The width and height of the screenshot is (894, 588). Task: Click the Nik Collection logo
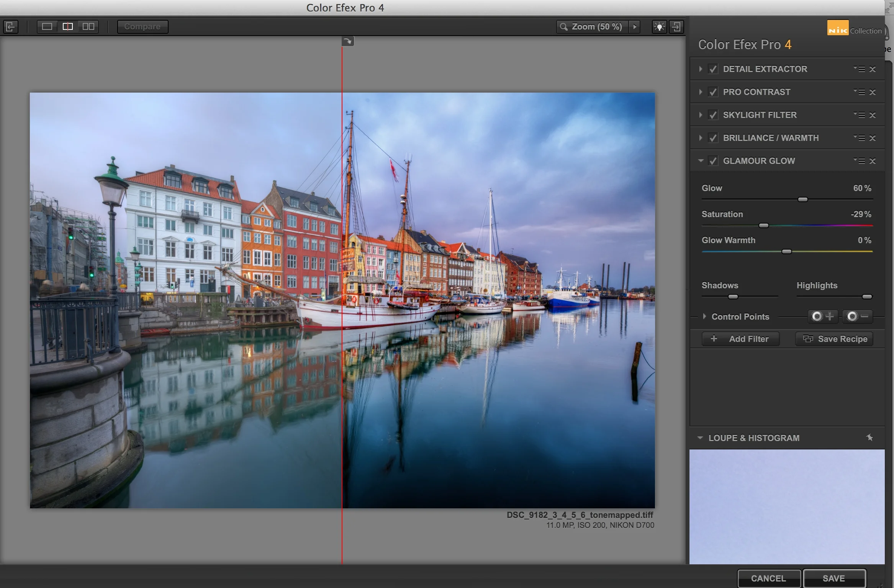tap(854, 28)
